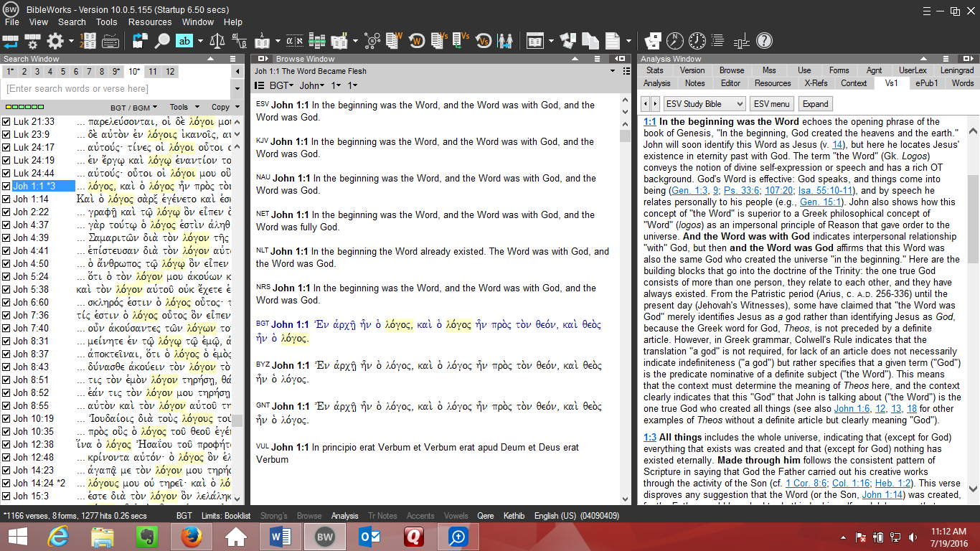
Task: Open the settings gear icon in toolbar
Action: click(55, 41)
